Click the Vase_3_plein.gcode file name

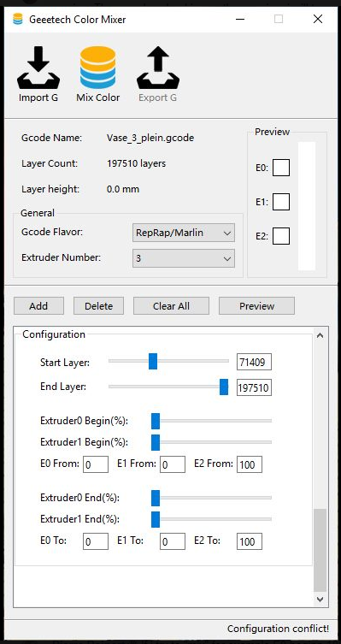(x=150, y=138)
